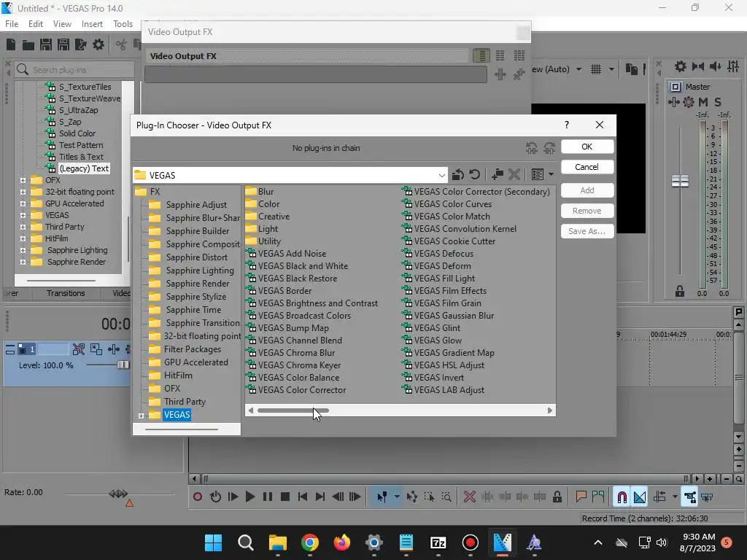The width and height of the screenshot is (747, 560).
Task: Adjust the Master volume fader
Action: click(x=680, y=181)
